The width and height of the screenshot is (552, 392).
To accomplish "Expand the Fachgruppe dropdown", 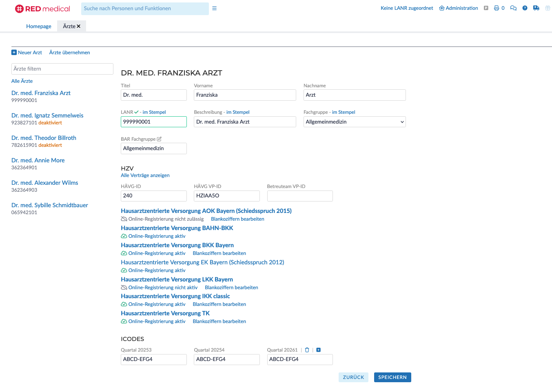I will tap(355, 122).
